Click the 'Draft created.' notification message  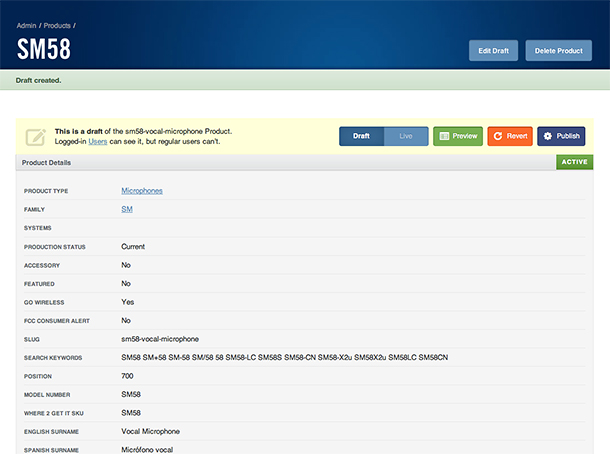point(38,81)
